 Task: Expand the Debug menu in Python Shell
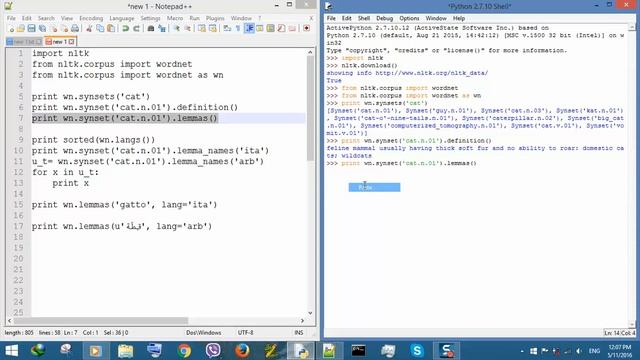(384, 18)
